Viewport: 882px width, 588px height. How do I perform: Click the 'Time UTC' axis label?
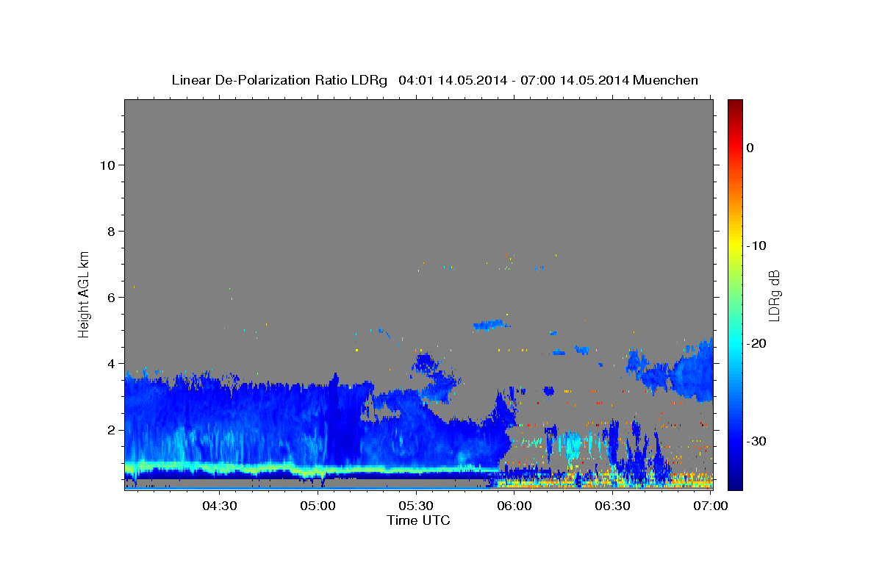(418, 520)
